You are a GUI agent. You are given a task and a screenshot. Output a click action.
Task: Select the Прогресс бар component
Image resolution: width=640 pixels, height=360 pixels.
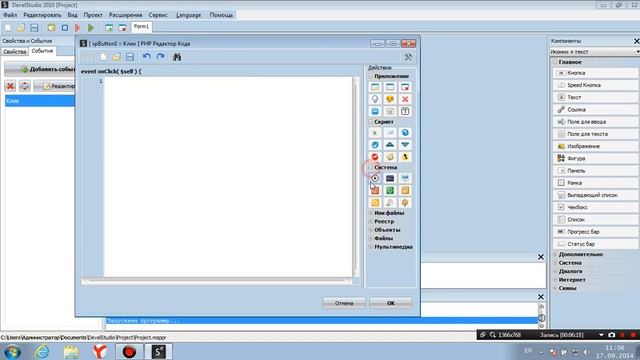[x=596, y=232]
